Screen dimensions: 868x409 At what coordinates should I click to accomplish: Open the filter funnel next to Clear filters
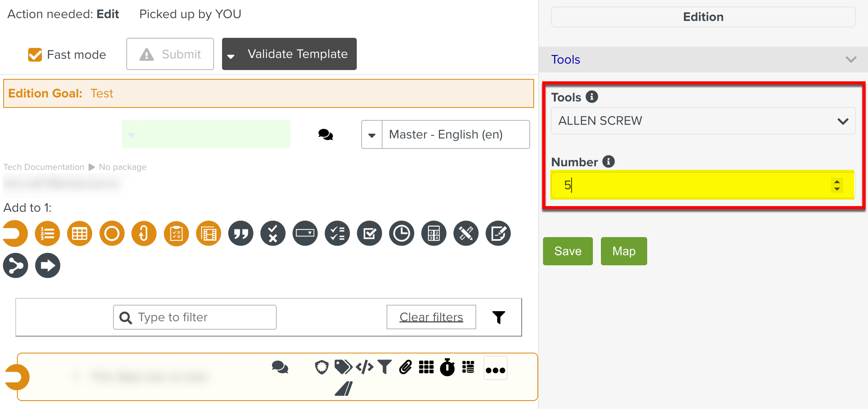coord(499,317)
